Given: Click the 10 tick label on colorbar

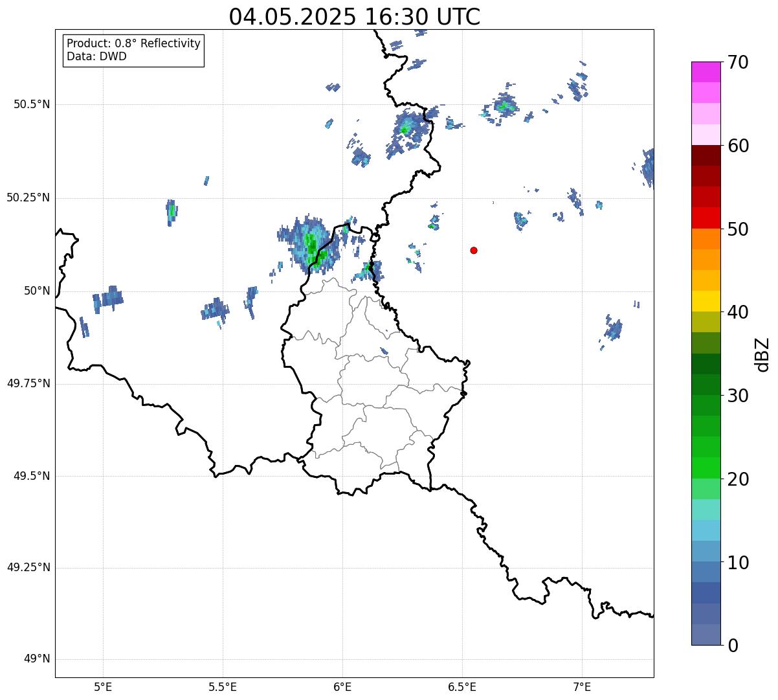Looking at the screenshot, I should pos(738,562).
